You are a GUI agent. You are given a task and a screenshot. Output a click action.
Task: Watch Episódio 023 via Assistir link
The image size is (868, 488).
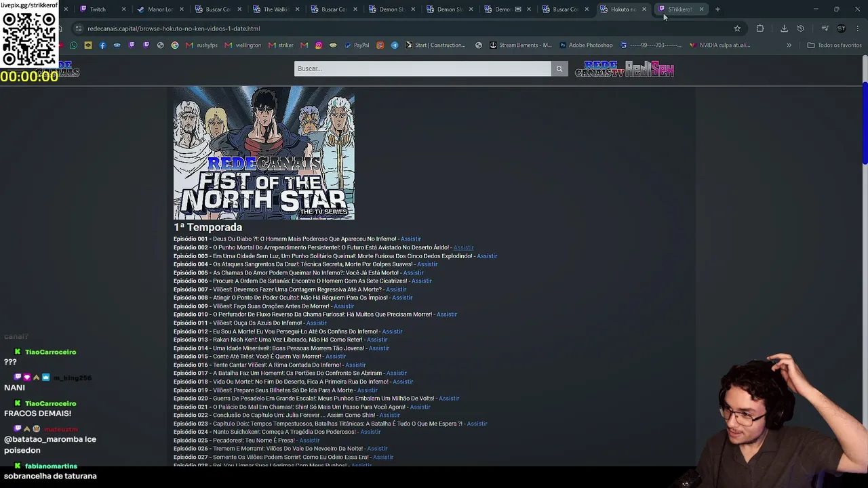coord(477,424)
